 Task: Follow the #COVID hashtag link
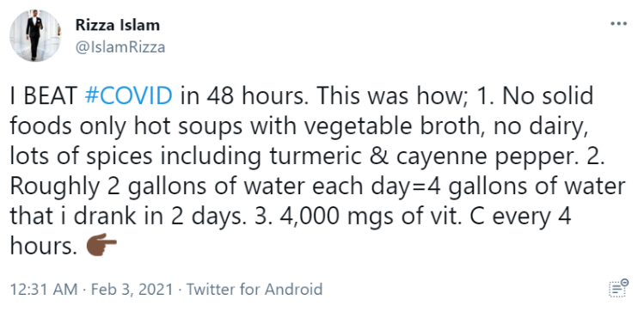pos(128,97)
